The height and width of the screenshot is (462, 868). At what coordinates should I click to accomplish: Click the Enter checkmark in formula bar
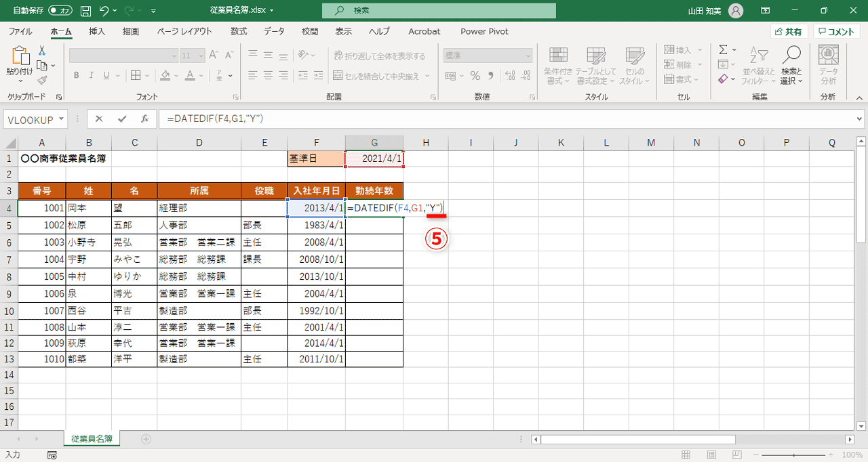122,119
